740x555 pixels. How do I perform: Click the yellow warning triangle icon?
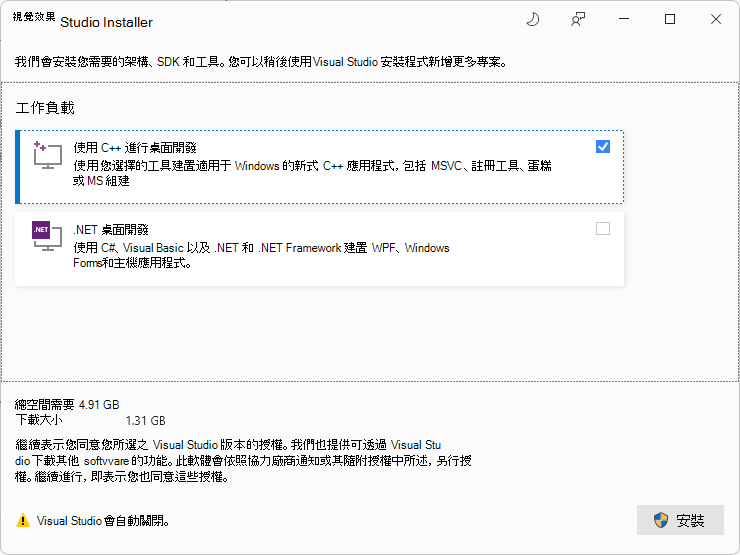[23, 520]
